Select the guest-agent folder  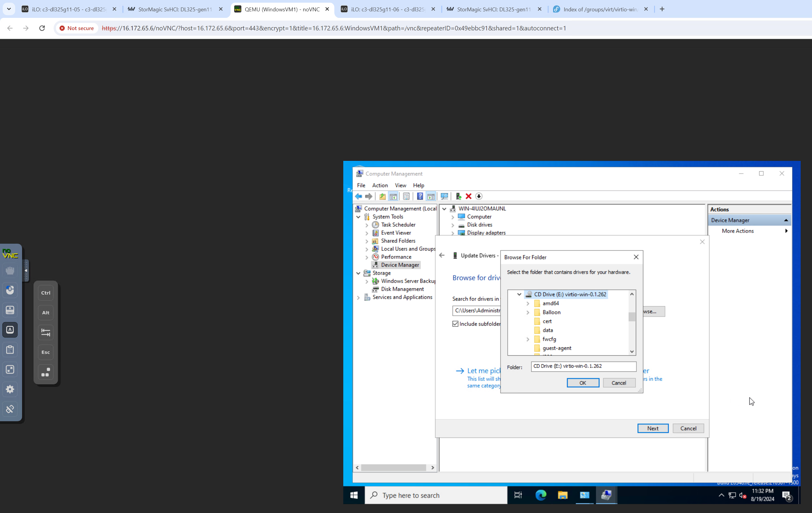[557, 348]
